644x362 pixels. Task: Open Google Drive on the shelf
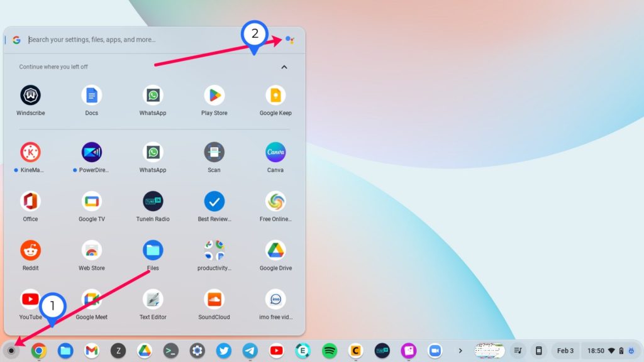(144, 351)
